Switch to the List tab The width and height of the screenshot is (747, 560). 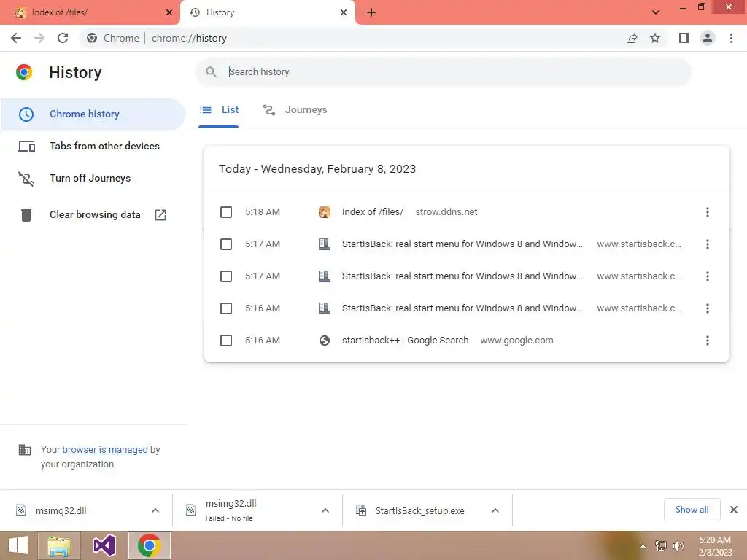[219, 110]
